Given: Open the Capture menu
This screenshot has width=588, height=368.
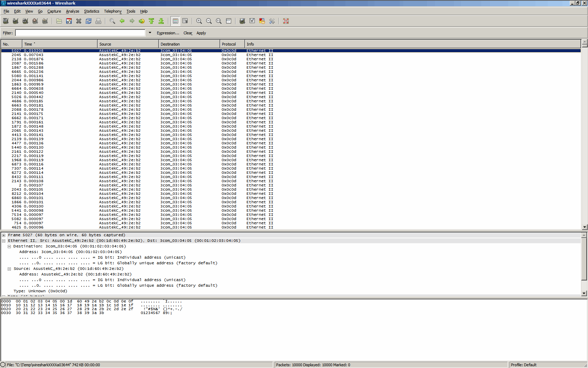Looking at the screenshot, I should 54,11.
